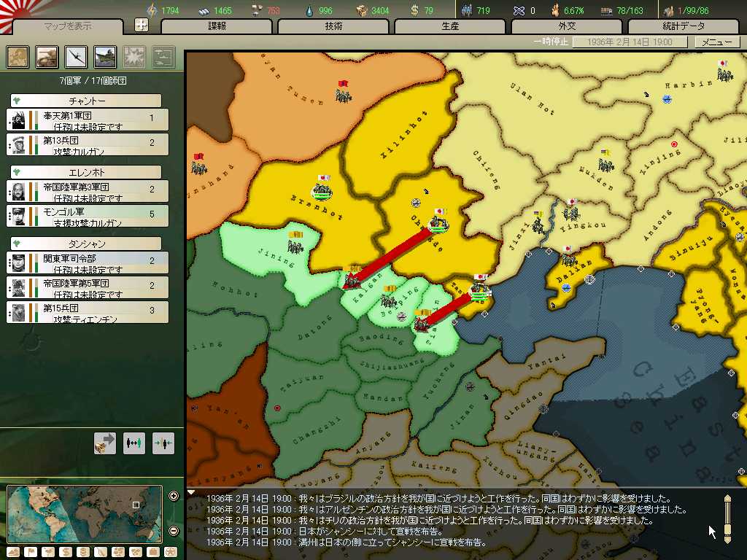Click the crude oil drop icon
This screenshot has width=747, height=560.
pyautogui.click(x=309, y=10)
